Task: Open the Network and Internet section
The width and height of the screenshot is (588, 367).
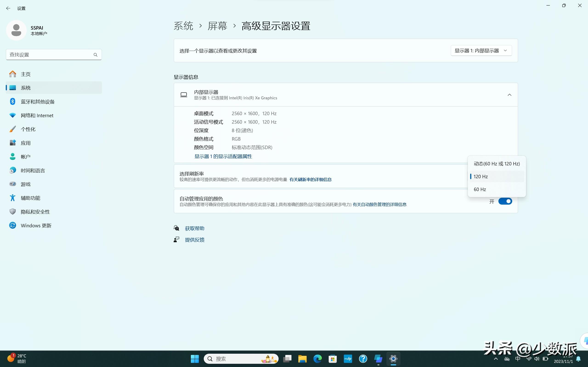Action: click(x=37, y=116)
